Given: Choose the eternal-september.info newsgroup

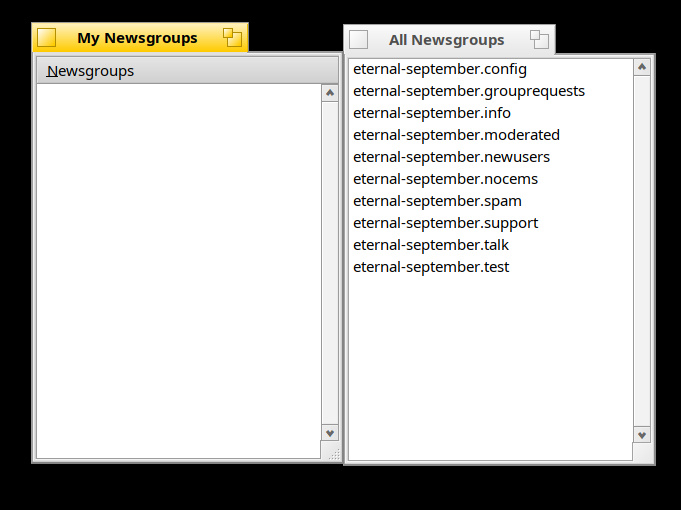Looking at the screenshot, I should (432, 113).
